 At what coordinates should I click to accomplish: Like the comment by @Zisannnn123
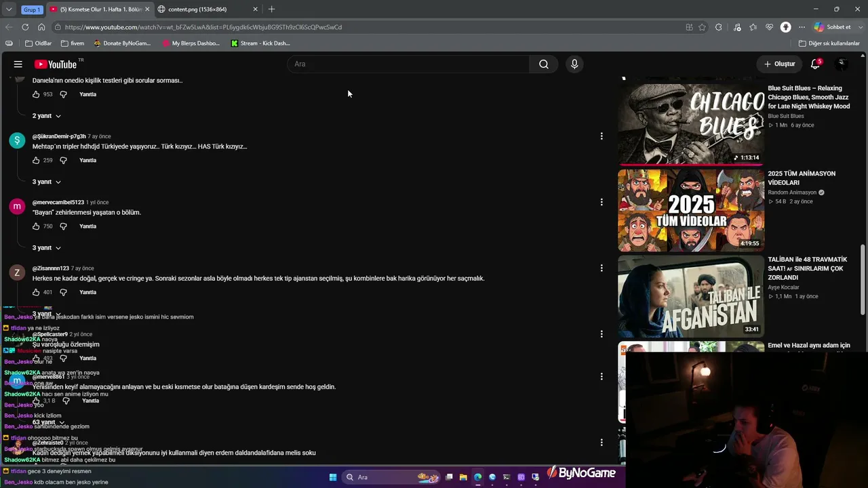click(x=36, y=292)
